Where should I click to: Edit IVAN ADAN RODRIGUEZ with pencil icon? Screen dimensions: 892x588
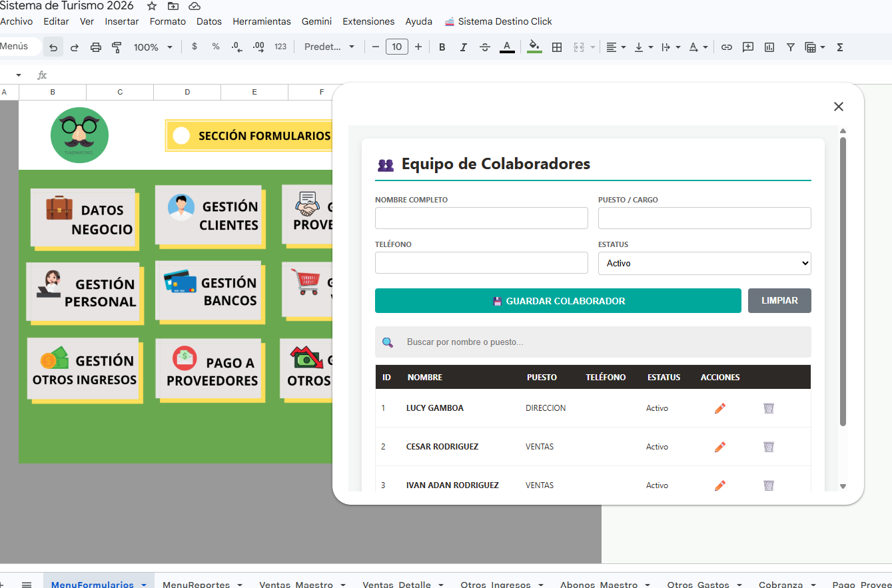pyautogui.click(x=719, y=485)
